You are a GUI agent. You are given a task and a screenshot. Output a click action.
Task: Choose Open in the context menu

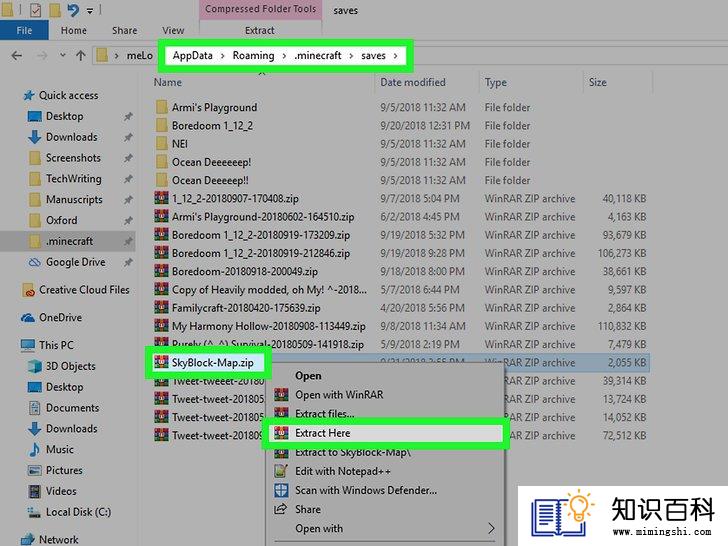[x=308, y=376]
